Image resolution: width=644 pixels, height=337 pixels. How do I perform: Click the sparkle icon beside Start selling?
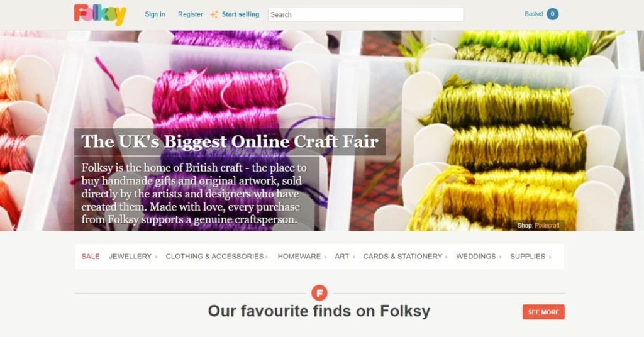click(x=214, y=15)
